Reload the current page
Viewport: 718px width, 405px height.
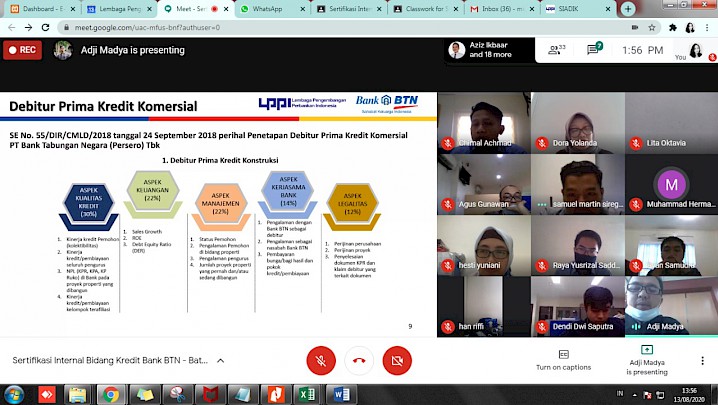point(45,27)
